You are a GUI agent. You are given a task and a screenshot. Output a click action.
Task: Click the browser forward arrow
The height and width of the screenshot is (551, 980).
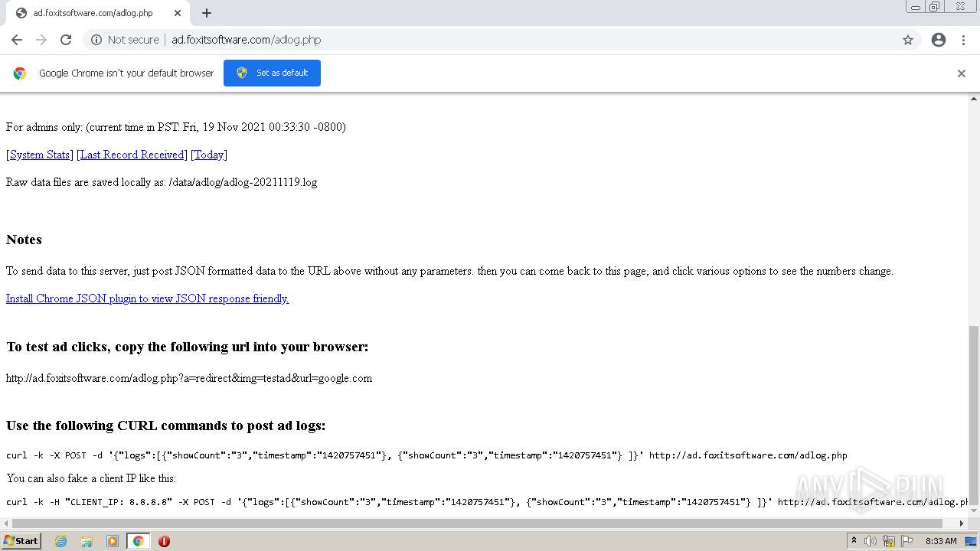(x=41, y=40)
